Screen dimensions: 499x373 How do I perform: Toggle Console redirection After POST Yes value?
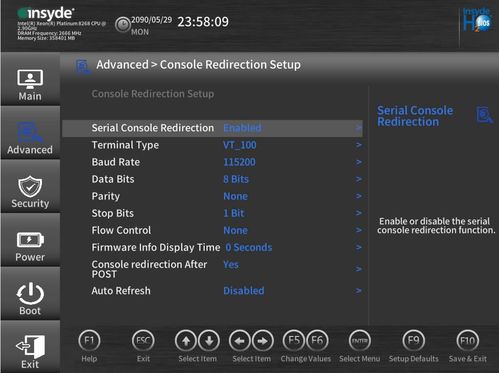tap(231, 264)
